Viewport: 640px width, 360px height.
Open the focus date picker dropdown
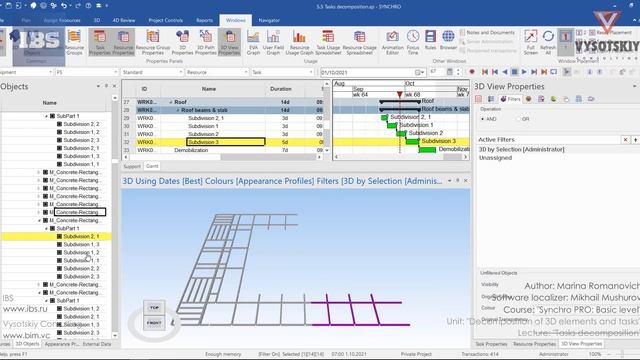click(x=420, y=72)
